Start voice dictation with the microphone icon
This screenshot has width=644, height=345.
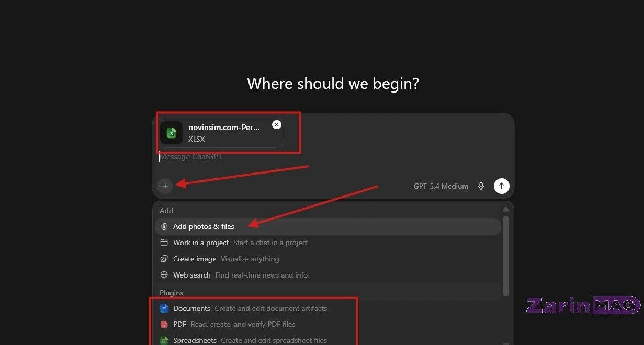click(481, 186)
